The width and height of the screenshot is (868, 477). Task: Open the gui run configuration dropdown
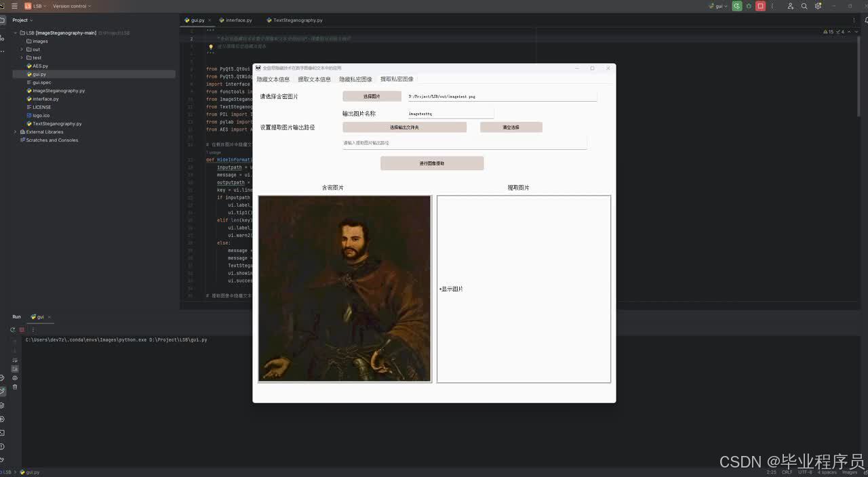719,5
